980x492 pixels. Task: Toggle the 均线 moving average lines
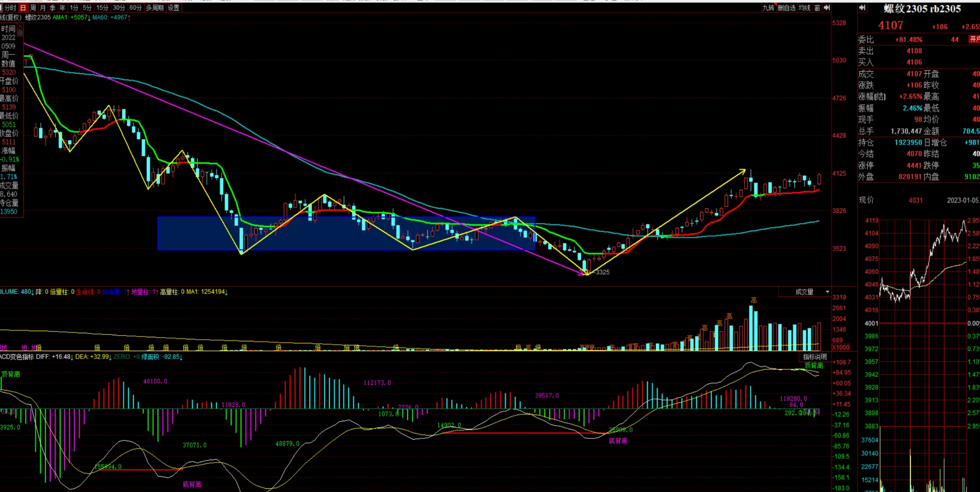[x=804, y=8]
